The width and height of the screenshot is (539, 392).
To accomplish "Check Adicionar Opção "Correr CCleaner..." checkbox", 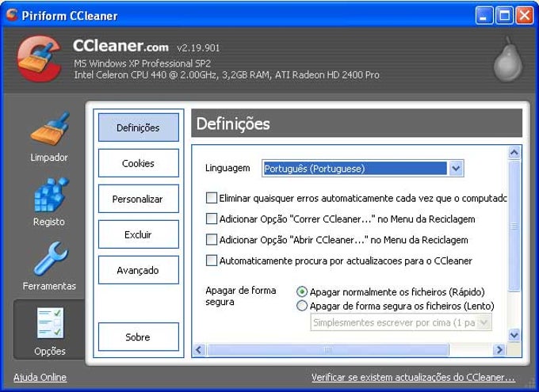I will [x=212, y=219].
